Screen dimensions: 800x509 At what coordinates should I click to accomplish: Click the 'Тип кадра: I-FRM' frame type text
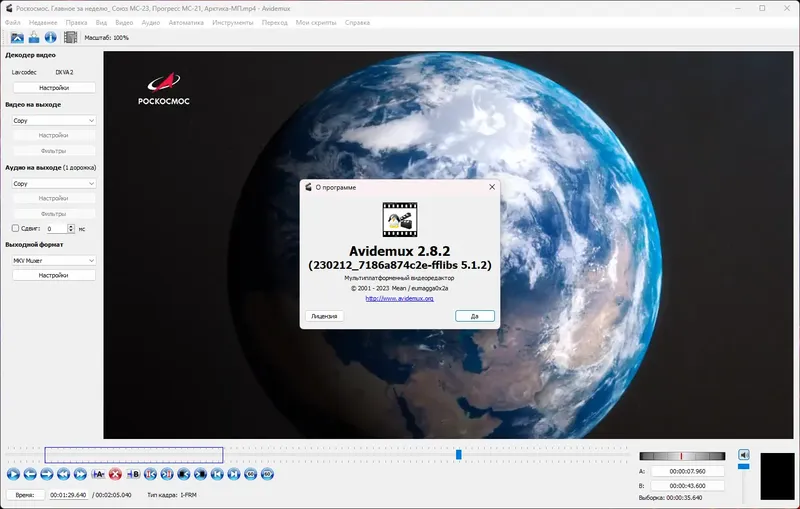point(172,495)
